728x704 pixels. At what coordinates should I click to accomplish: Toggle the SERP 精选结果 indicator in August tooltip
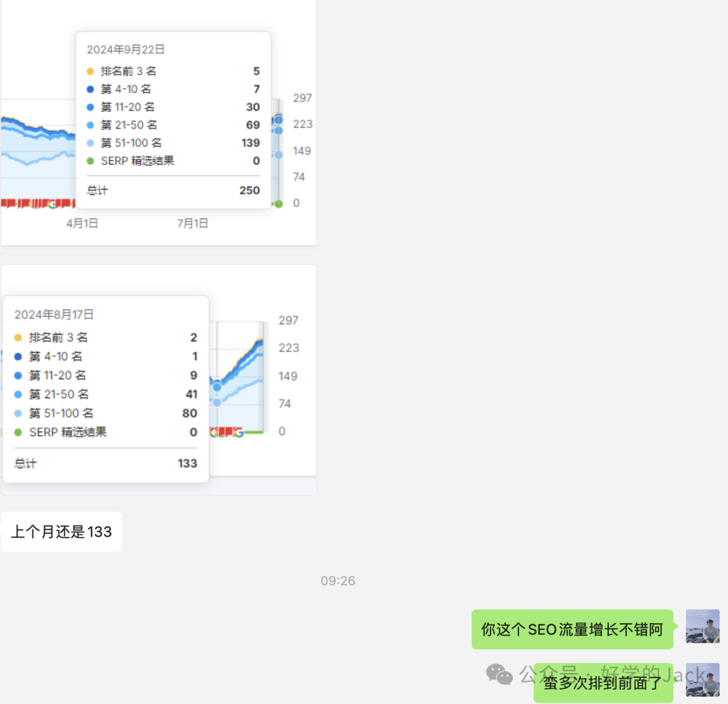(x=18, y=432)
